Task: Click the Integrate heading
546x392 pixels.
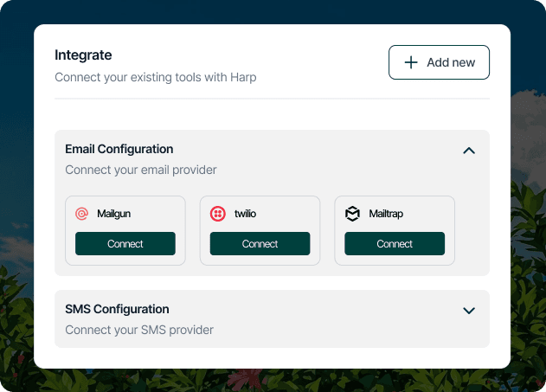Action: pos(83,55)
